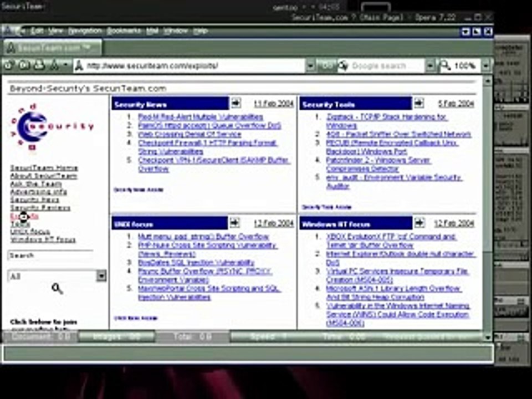Open the About SecuriTeam sidebar link
Viewport: 532px width, 399px height.
click(44, 176)
